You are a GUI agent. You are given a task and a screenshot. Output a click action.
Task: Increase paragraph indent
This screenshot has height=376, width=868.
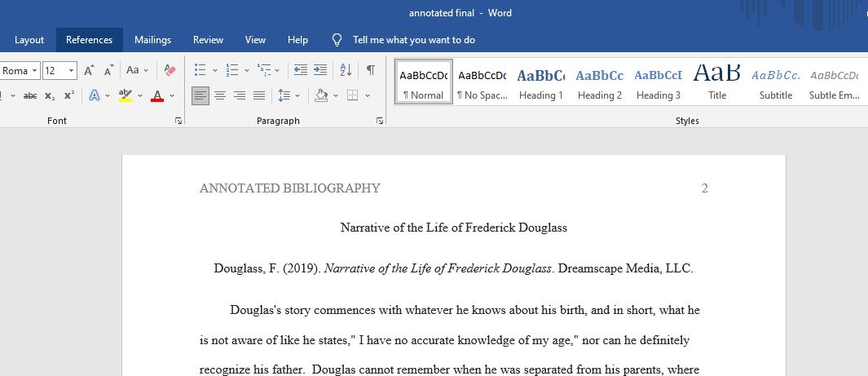point(320,70)
